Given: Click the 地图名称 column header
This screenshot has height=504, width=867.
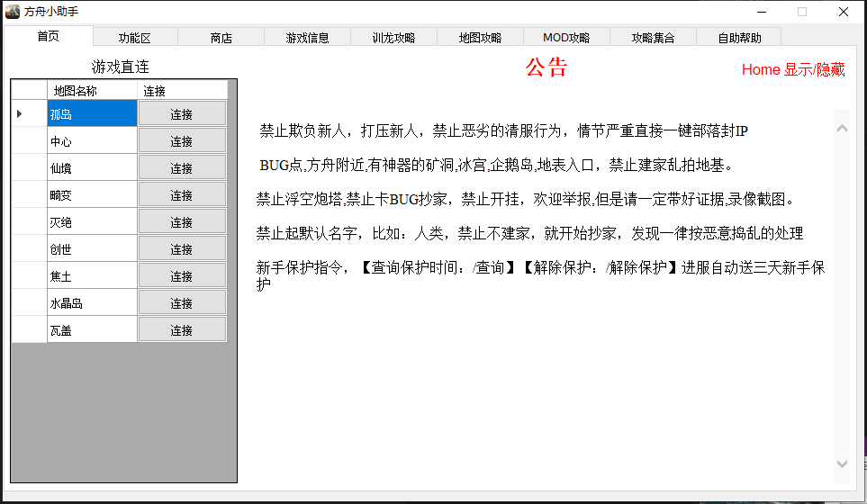Looking at the screenshot, I should 92,91.
